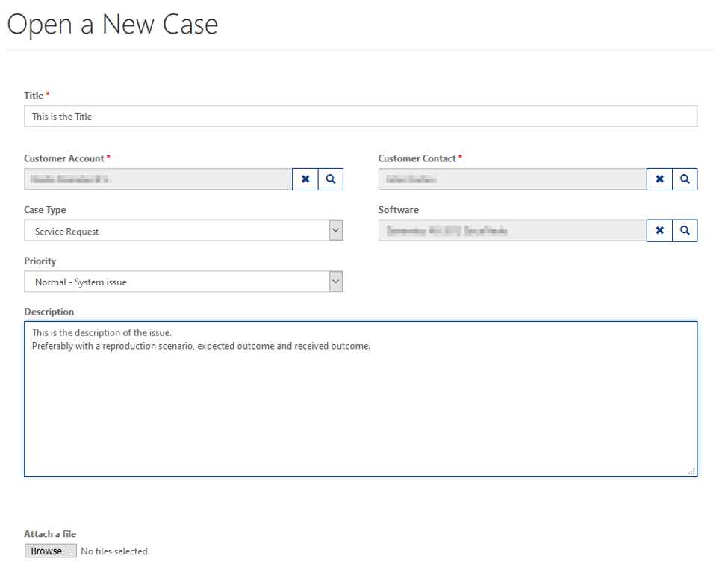Click the Title field label
The width and height of the screenshot is (728, 570).
[34, 96]
